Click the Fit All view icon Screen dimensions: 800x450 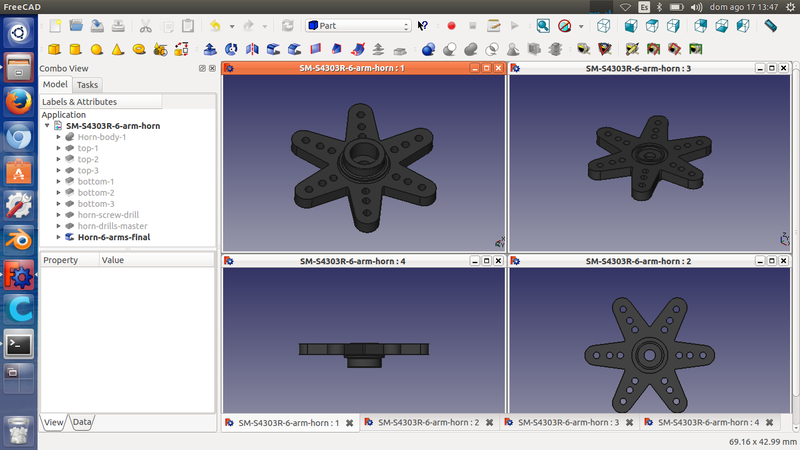point(543,25)
